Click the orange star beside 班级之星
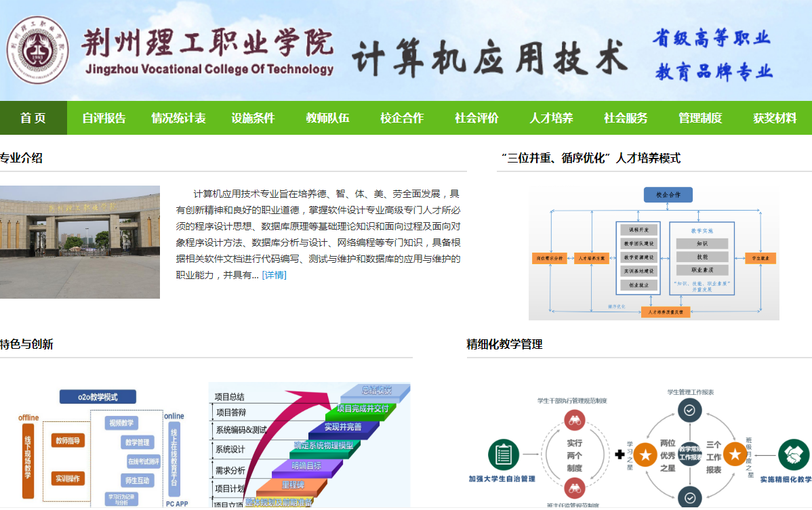The height and width of the screenshot is (510, 812). click(x=734, y=454)
